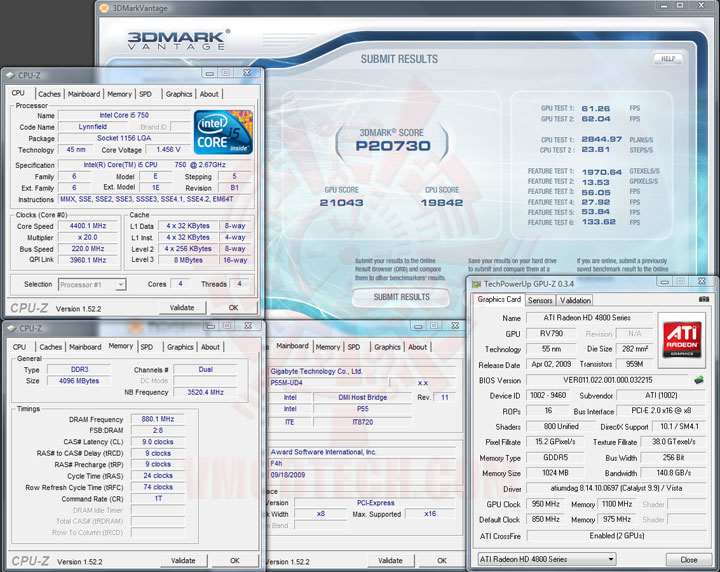Screen dimensions: 720x572
Task: Click the Intel Core i5 logo badge
Action: click(x=223, y=133)
